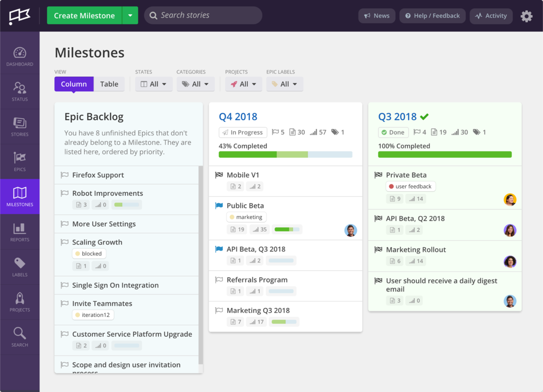
Task: Open the News menu item
Action: [x=377, y=16]
